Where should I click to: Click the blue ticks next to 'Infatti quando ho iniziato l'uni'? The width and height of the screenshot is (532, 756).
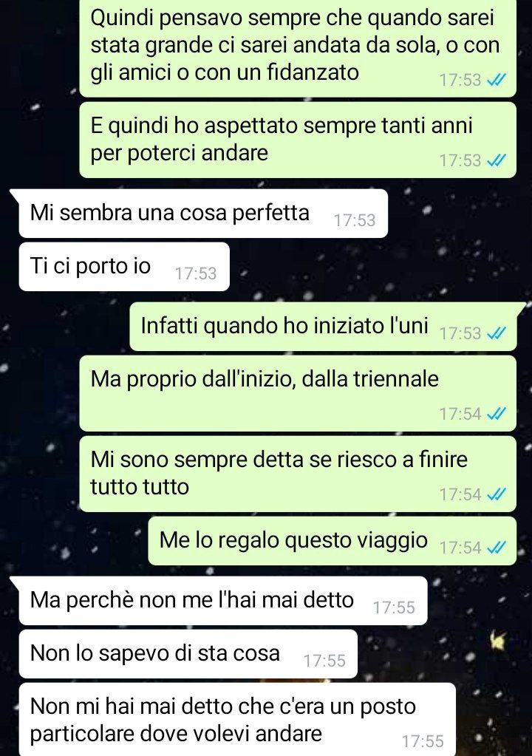[x=497, y=333]
